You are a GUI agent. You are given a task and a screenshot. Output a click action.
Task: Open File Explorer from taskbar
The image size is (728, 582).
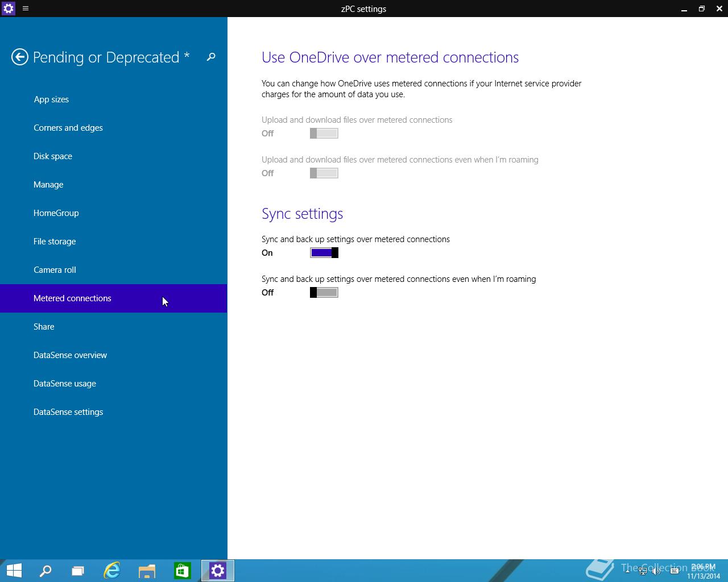(x=147, y=571)
